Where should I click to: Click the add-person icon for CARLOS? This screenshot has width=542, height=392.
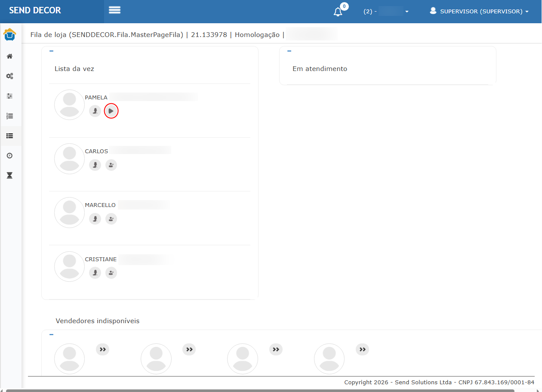coord(111,165)
